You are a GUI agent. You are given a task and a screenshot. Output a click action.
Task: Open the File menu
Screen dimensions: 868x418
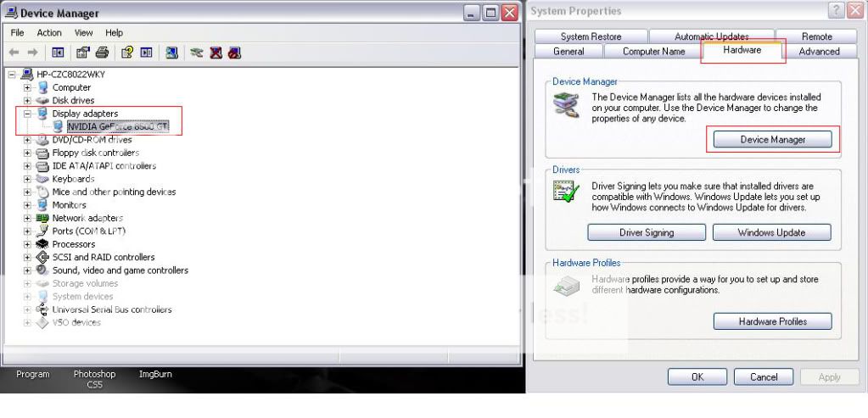pos(17,32)
